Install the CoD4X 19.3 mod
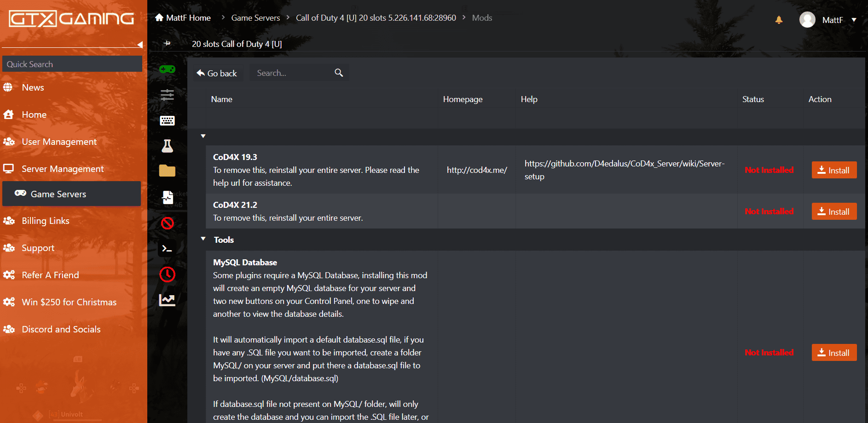 [x=833, y=170]
